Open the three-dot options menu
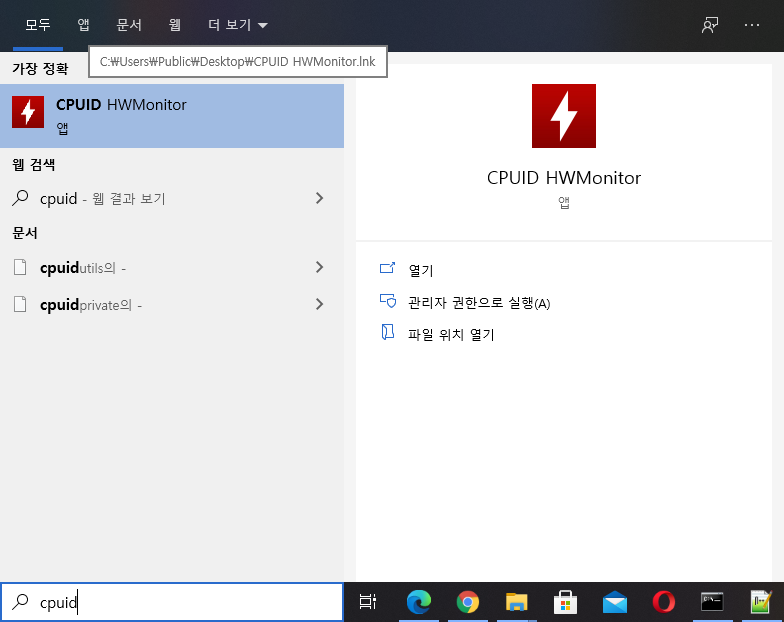 [752, 25]
